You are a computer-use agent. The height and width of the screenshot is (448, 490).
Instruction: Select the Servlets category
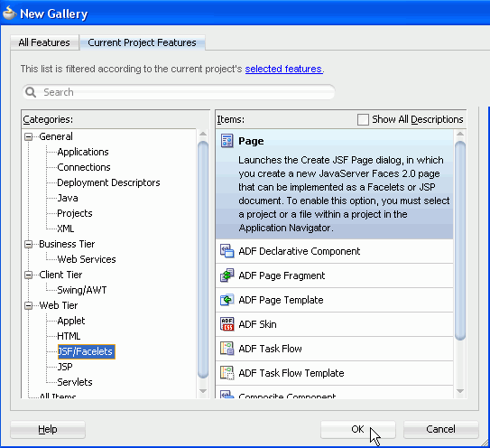[x=75, y=382]
